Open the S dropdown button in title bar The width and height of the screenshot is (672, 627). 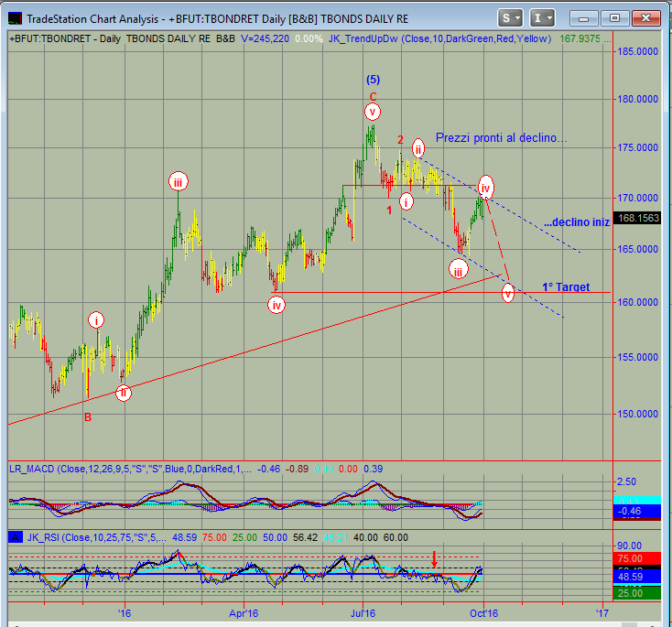click(x=510, y=18)
